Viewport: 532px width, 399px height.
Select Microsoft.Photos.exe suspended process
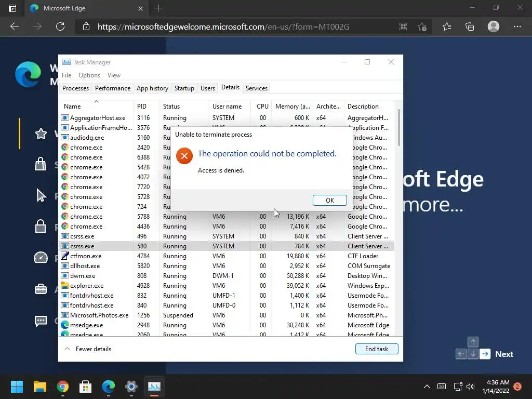point(227,315)
